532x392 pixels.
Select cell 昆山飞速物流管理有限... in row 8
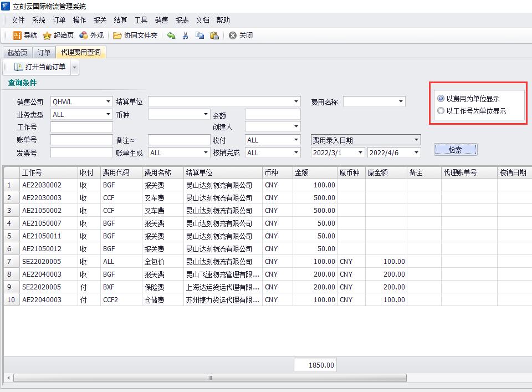[223, 274]
